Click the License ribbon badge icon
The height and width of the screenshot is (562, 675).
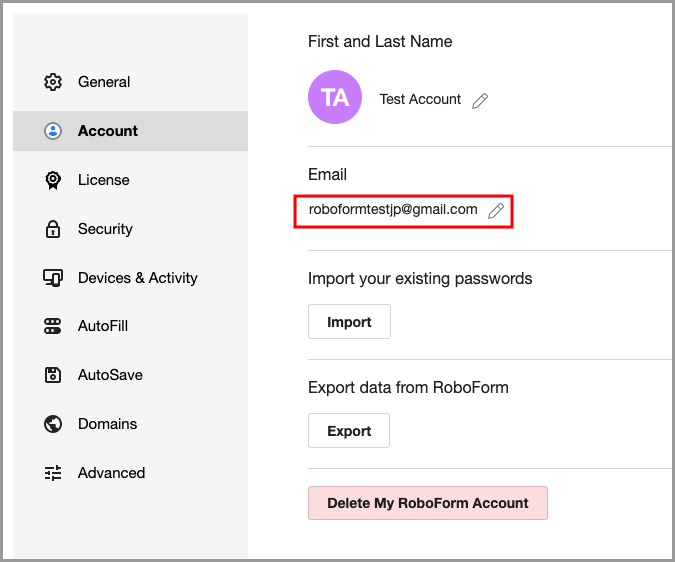(53, 180)
